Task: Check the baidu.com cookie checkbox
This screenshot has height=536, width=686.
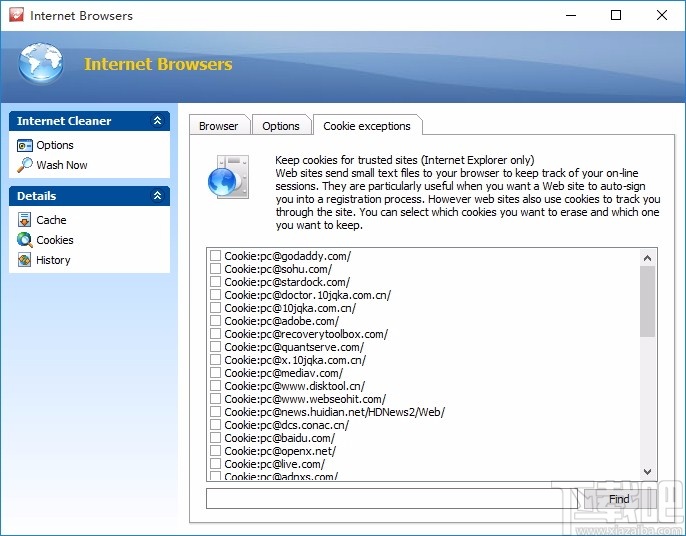Action: (215, 438)
